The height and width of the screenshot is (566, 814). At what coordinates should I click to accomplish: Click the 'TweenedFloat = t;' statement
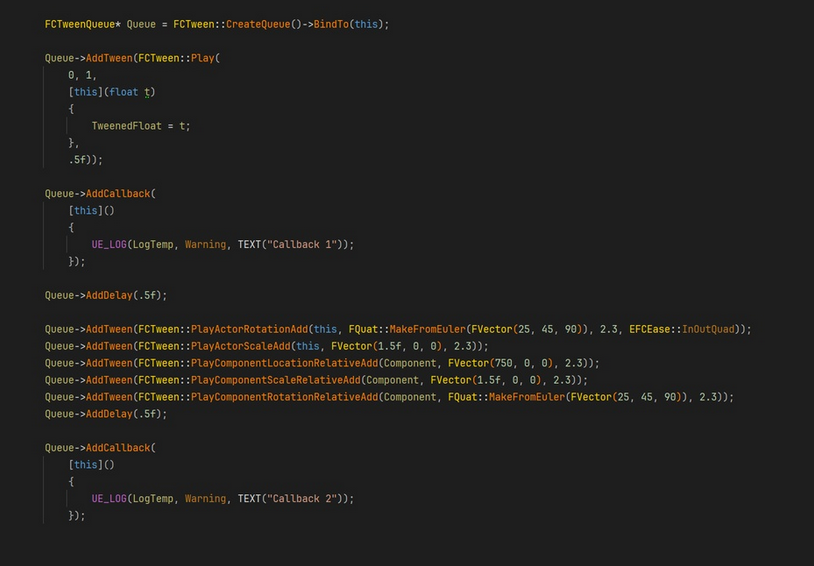click(x=141, y=126)
